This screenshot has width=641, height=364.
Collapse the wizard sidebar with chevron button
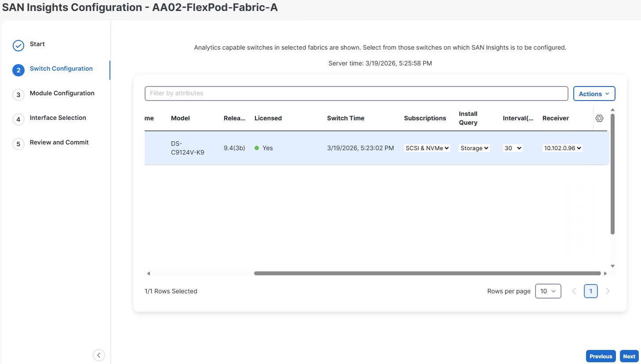(x=99, y=355)
